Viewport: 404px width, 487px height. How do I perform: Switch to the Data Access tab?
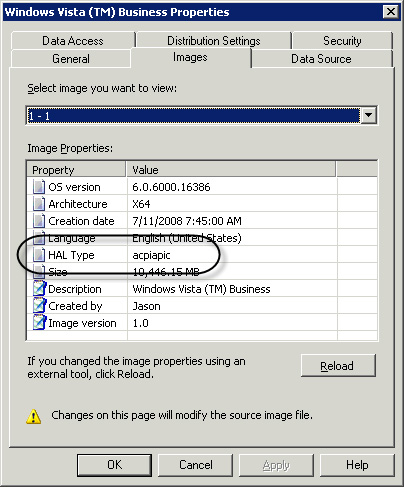tap(73, 41)
